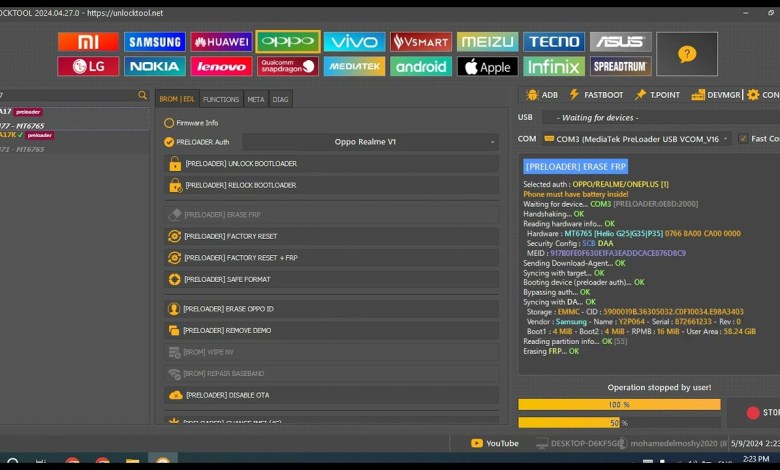
Task: Select the Lenovo brand logo
Action: pos(221,66)
